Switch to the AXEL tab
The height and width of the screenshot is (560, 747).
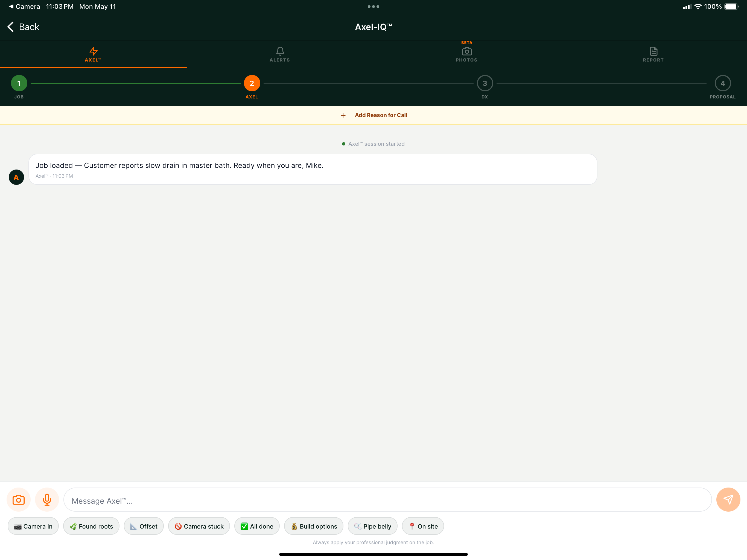click(x=93, y=55)
